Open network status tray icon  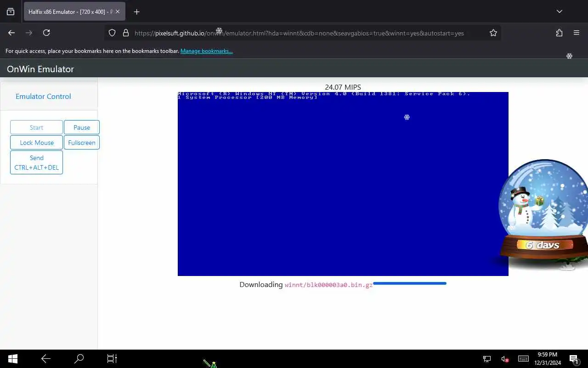coord(487,359)
